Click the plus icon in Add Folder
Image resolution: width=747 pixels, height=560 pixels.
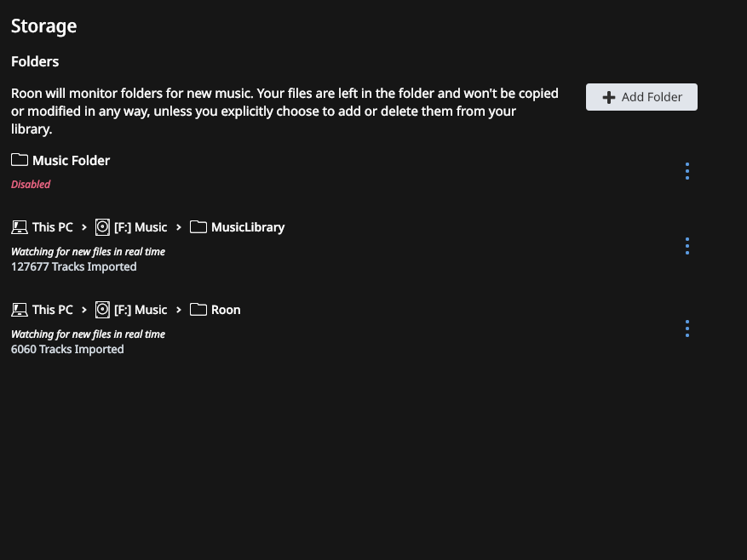click(x=608, y=98)
